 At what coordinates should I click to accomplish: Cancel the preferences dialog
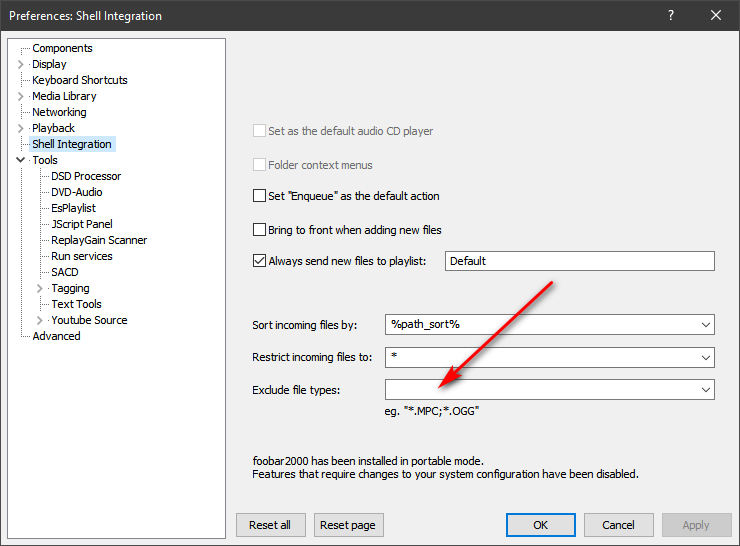coord(618,525)
